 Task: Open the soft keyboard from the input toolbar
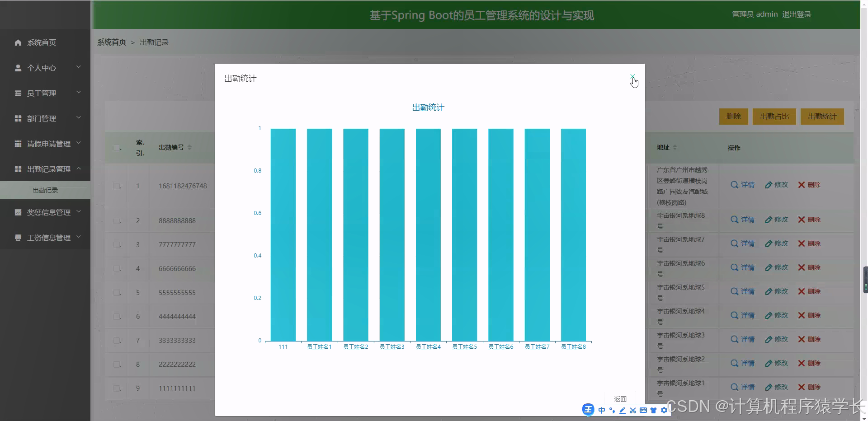[x=642, y=410]
